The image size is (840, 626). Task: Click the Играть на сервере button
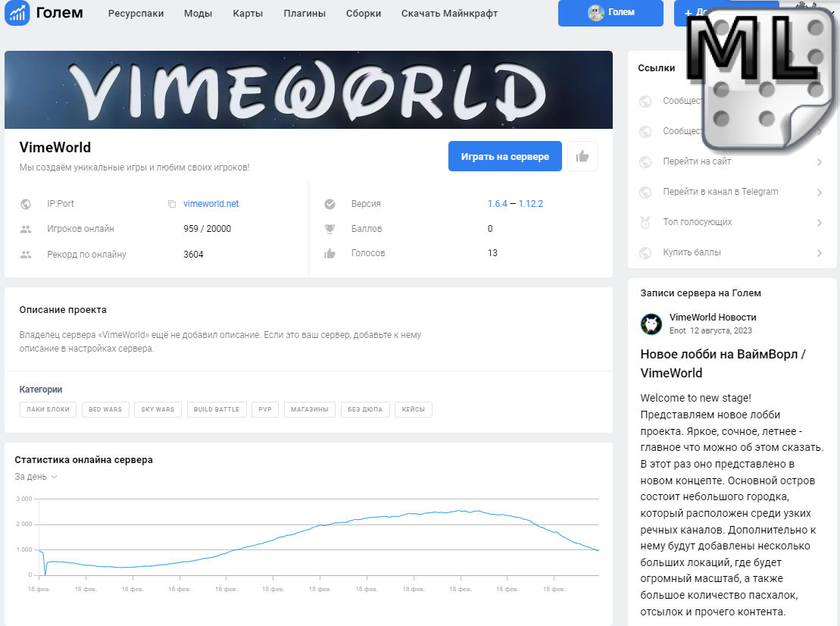point(504,156)
